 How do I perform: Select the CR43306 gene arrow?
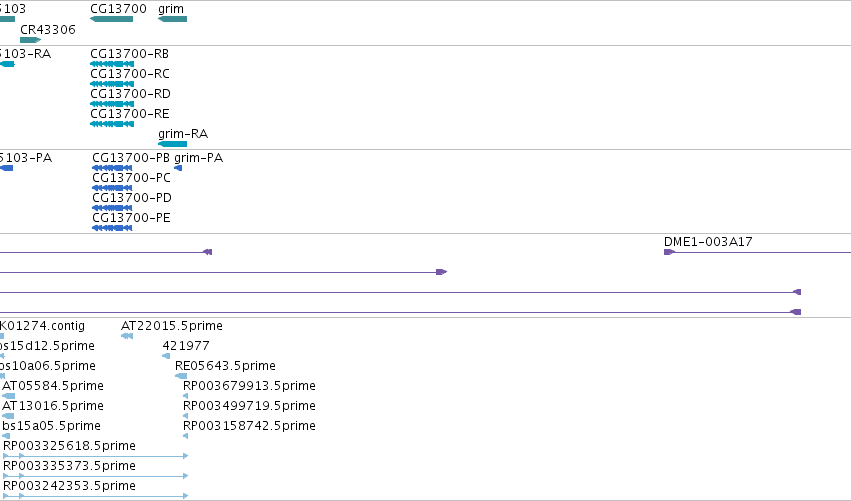coord(30,40)
